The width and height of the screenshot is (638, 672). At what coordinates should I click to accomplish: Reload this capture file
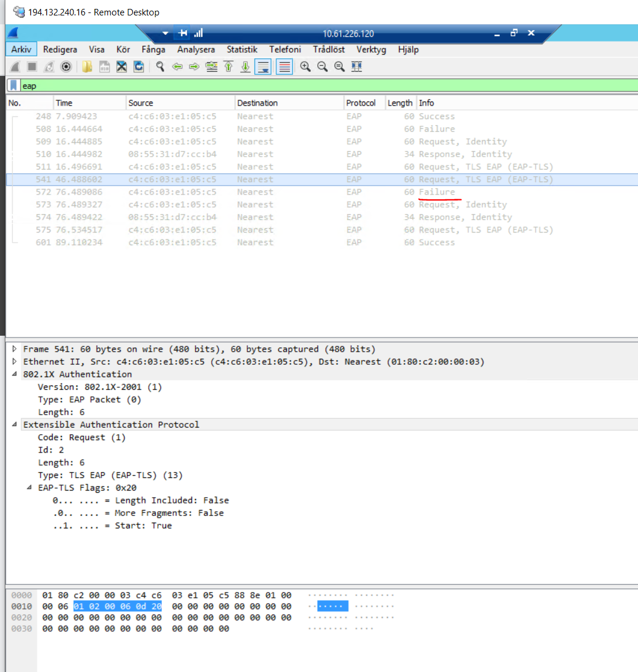(x=138, y=66)
